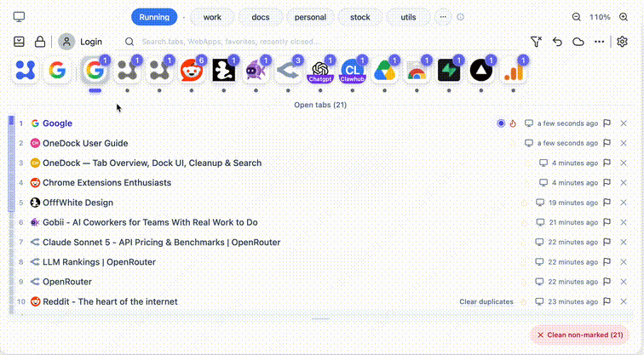644x355 pixels.
Task: Click the Open tabs (21) label
Action: pyautogui.click(x=320, y=105)
